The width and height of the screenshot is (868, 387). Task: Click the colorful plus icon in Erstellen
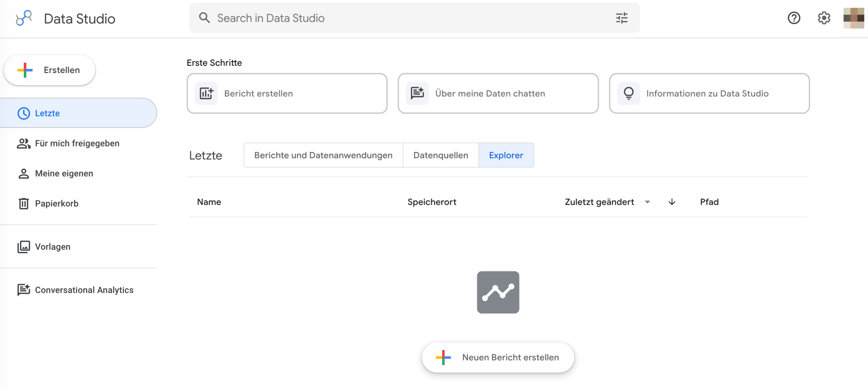[x=25, y=70]
